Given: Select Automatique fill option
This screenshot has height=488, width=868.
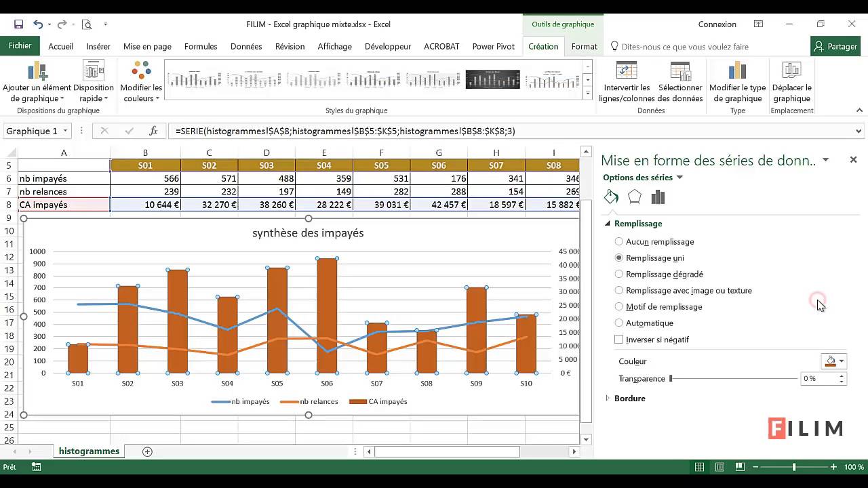Looking at the screenshot, I should tap(644, 323).
